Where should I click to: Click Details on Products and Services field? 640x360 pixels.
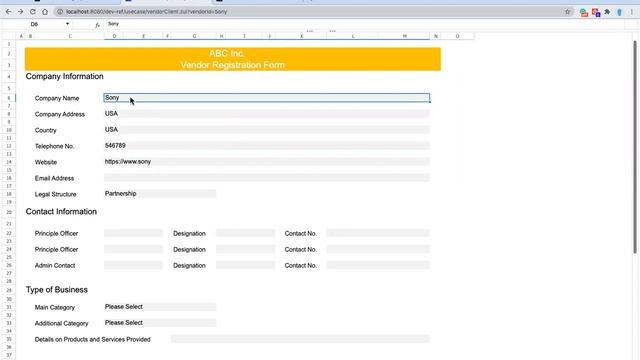[300, 339]
